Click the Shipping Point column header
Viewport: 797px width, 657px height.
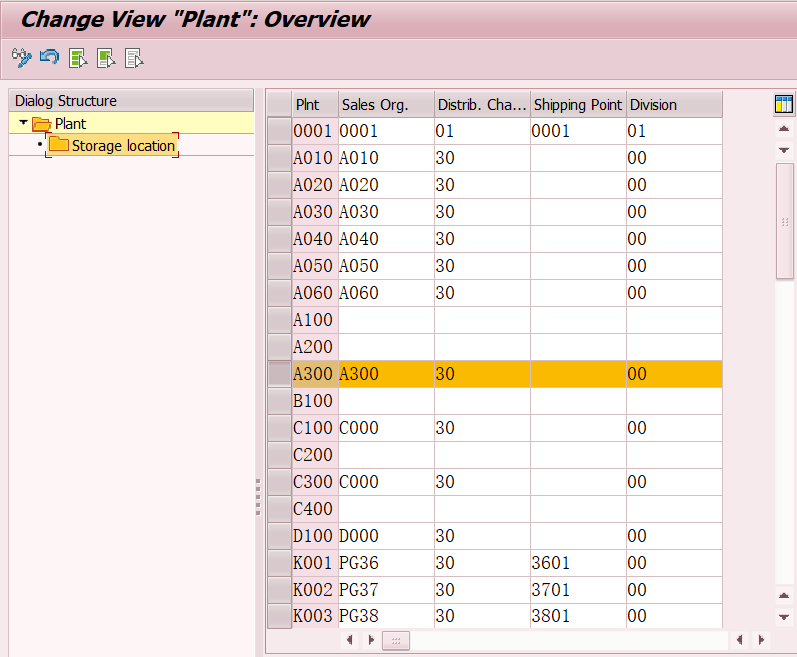(x=578, y=105)
